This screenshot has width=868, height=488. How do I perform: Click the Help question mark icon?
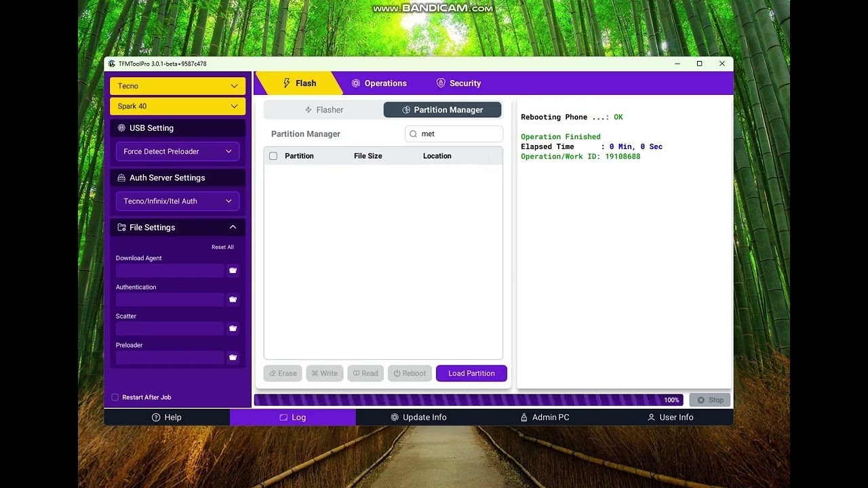[156, 418]
